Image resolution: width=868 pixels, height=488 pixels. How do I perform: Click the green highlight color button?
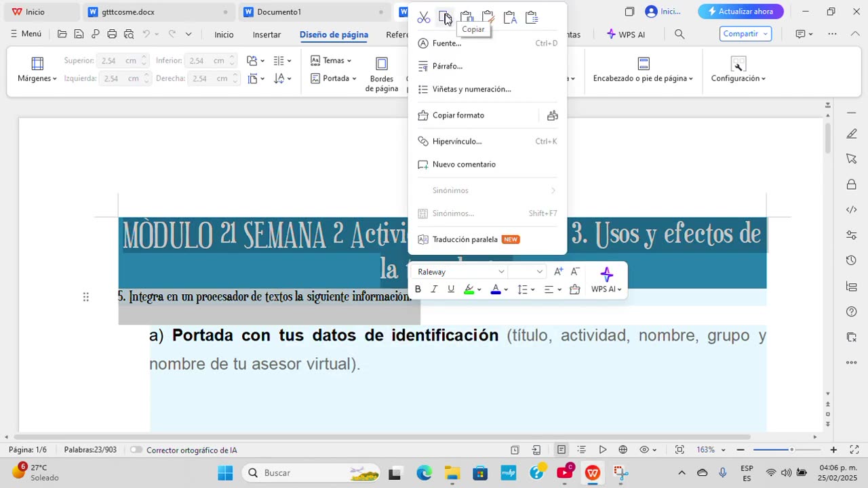469,289
